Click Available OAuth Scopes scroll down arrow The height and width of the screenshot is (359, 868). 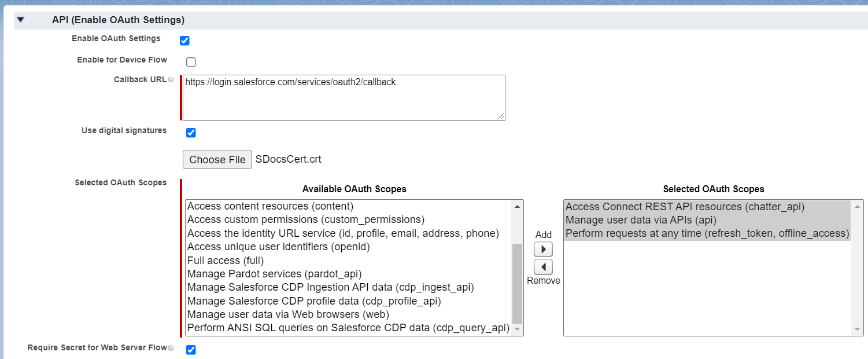point(518,329)
